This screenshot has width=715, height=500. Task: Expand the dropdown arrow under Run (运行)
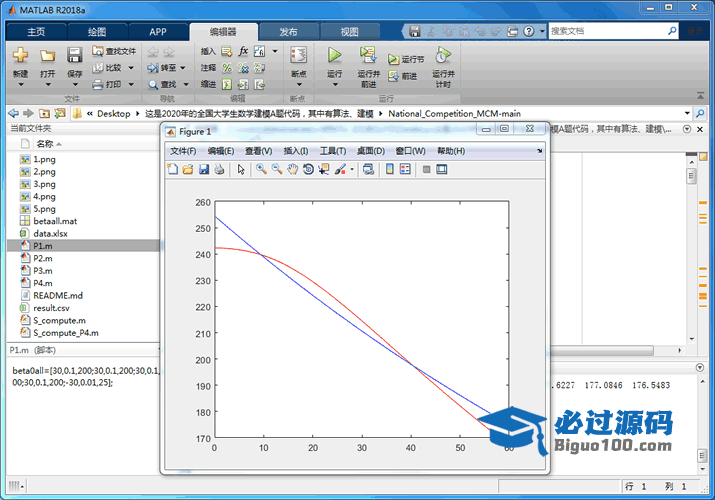[335, 85]
